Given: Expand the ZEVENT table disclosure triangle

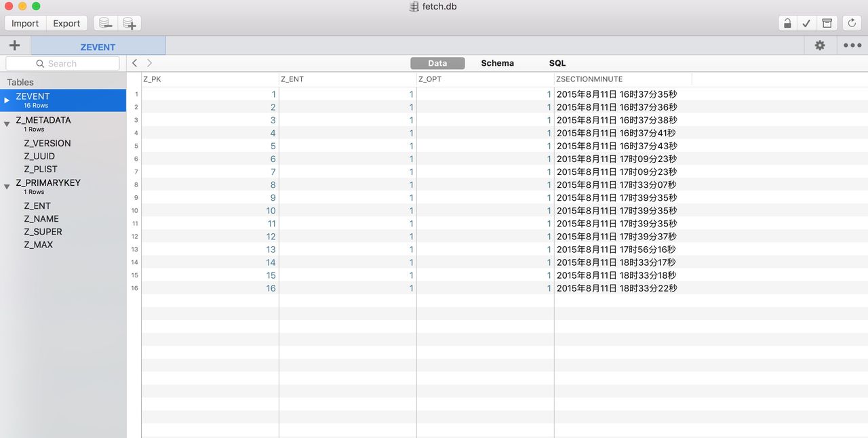Looking at the screenshot, I should 7,100.
